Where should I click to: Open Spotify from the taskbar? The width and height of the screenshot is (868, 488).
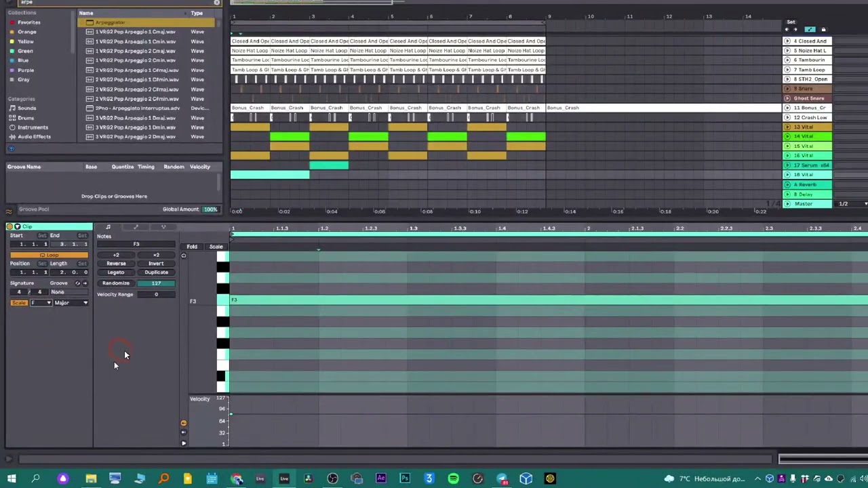pos(453,479)
